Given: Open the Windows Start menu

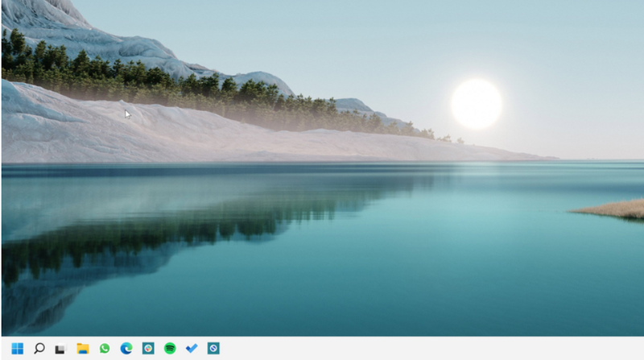Looking at the screenshot, I should pyautogui.click(x=17, y=349).
